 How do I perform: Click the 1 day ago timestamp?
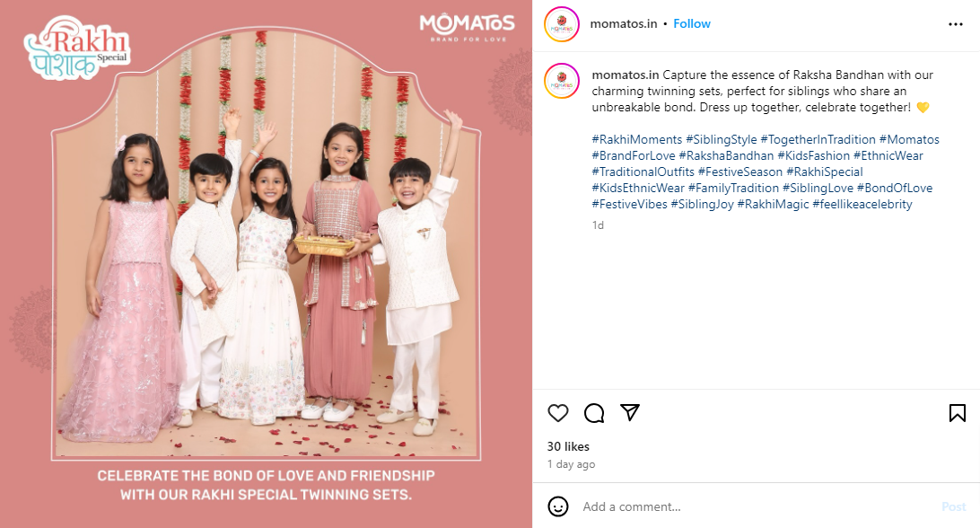(x=572, y=464)
